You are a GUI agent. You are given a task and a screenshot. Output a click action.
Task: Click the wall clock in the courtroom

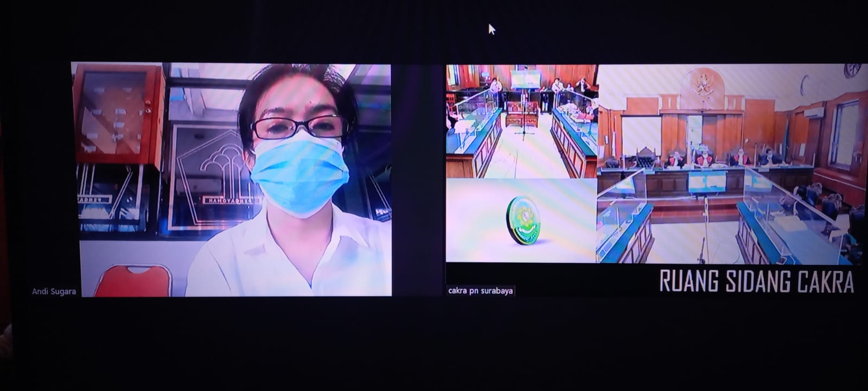pyautogui.click(x=852, y=71)
